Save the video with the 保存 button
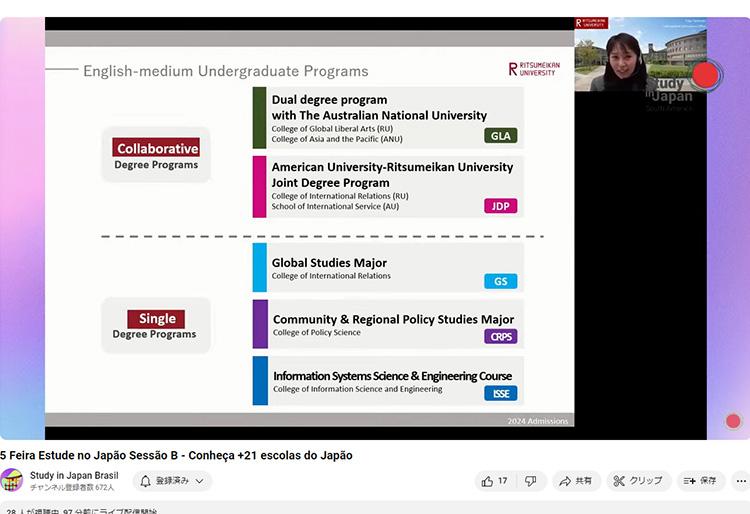Image resolution: width=750 pixels, height=514 pixels. coord(701,481)
